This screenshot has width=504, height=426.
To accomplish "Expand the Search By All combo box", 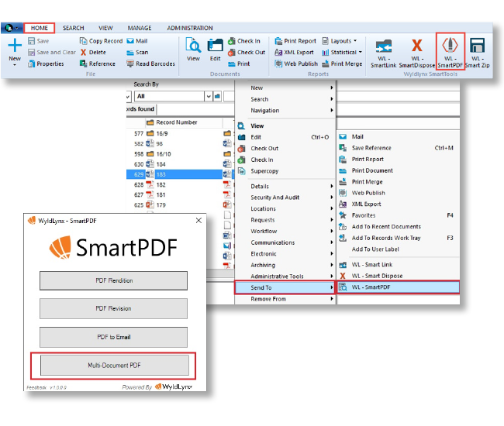I will tap(209, 96).
